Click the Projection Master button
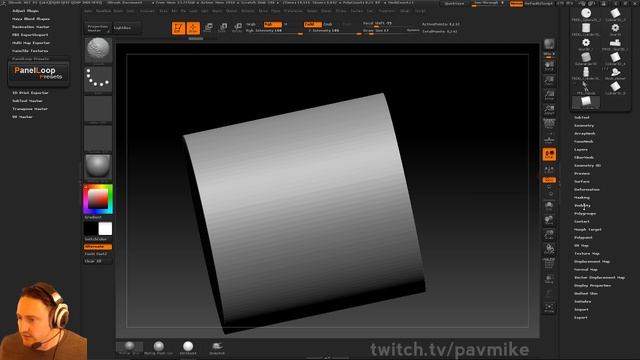Screen dimensions: 640x360 pyautogui.click(x=98, y=28)
